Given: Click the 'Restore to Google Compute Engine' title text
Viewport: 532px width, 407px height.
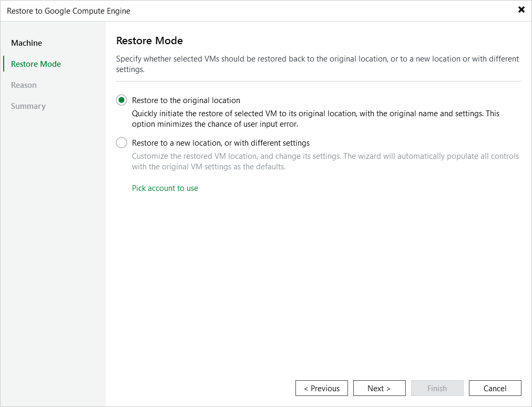Looking at the screenshot, I should [68, 11].
